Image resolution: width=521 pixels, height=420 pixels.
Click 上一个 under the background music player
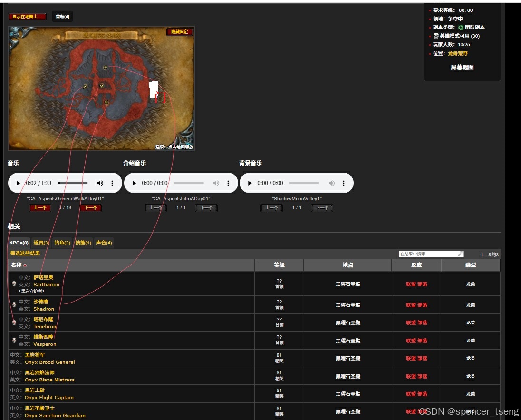pos(271,208)
